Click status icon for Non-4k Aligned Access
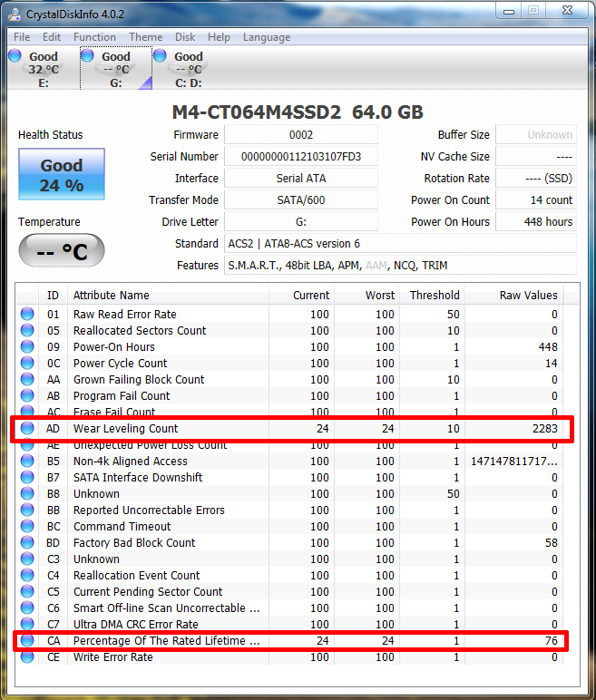Viewport: 596px width, 700px height. pos(27,461)
